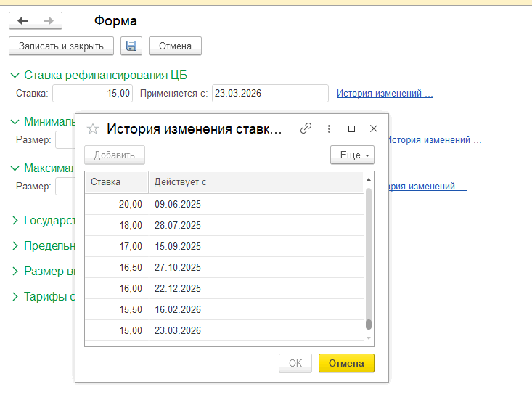
Task: Open История изменений link in Минималь section
Action: click(x=435, y=140)
